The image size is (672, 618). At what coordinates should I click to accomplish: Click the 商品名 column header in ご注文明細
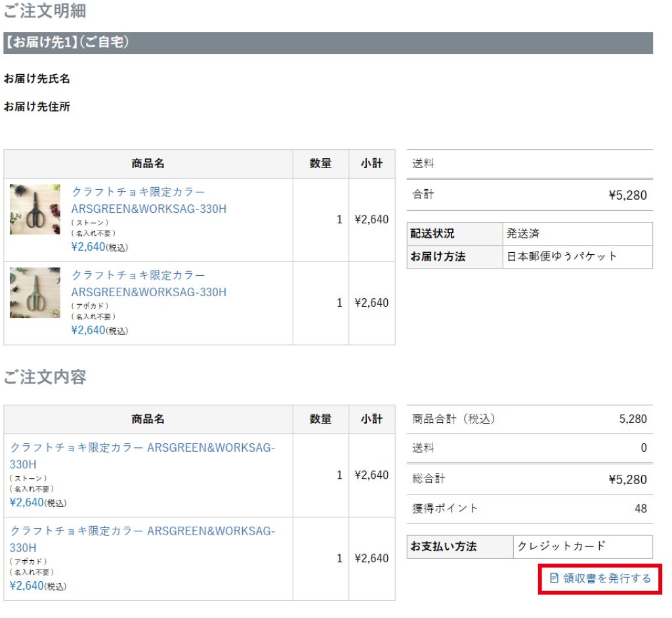[x=148, y=164]
